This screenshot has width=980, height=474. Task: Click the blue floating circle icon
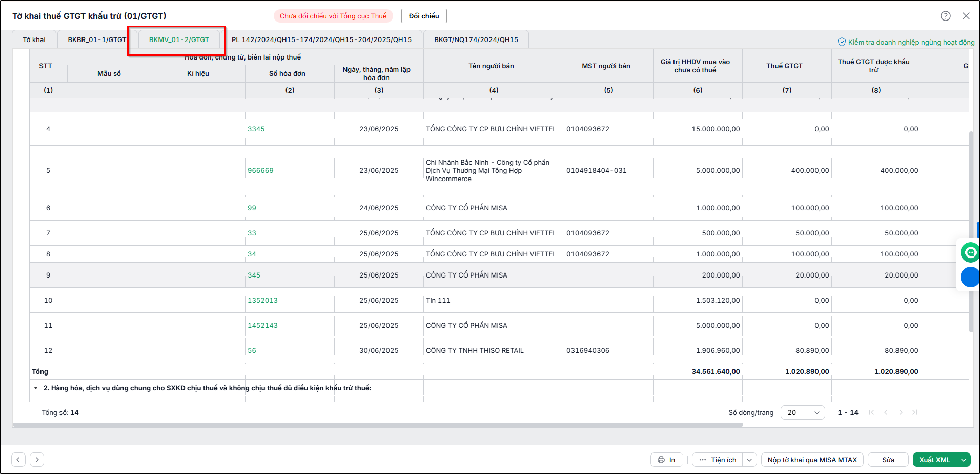tap(970, 277)
